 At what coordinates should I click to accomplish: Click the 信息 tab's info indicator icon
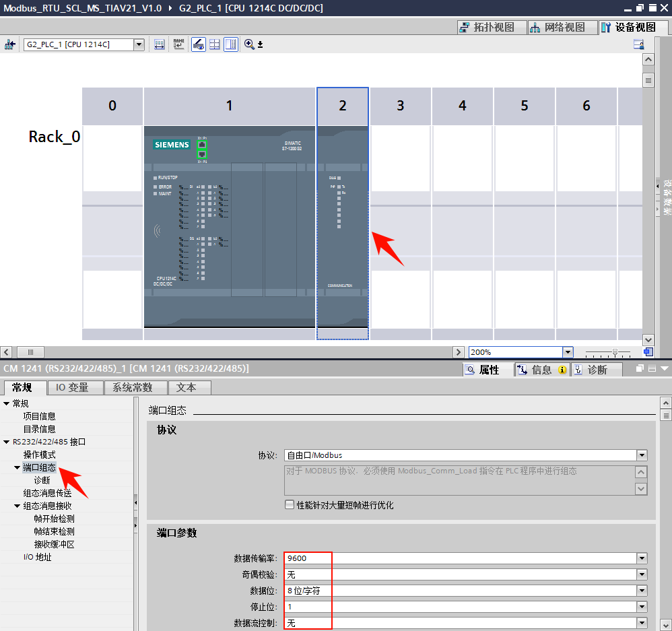coord(562,370)
